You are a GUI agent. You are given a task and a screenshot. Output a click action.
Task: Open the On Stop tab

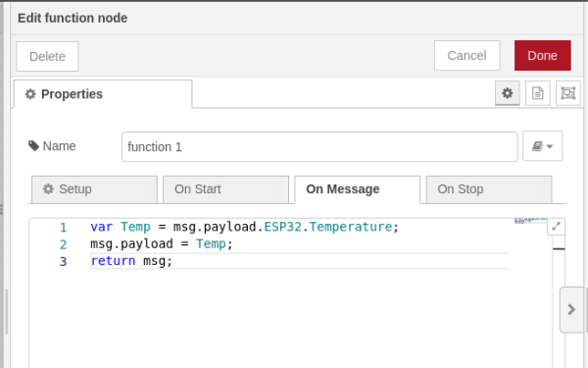489,189
